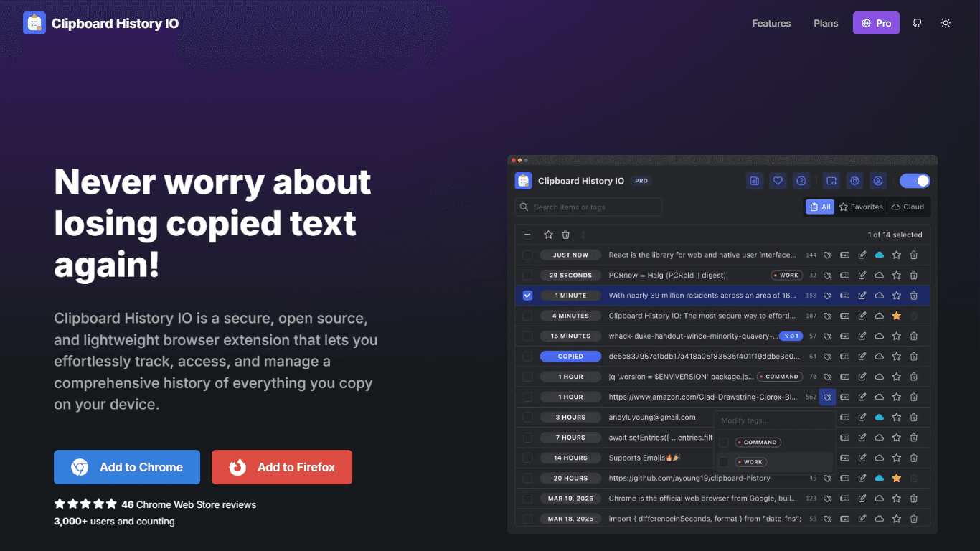Click the Clipboard History IO site title

click(115, 23)
